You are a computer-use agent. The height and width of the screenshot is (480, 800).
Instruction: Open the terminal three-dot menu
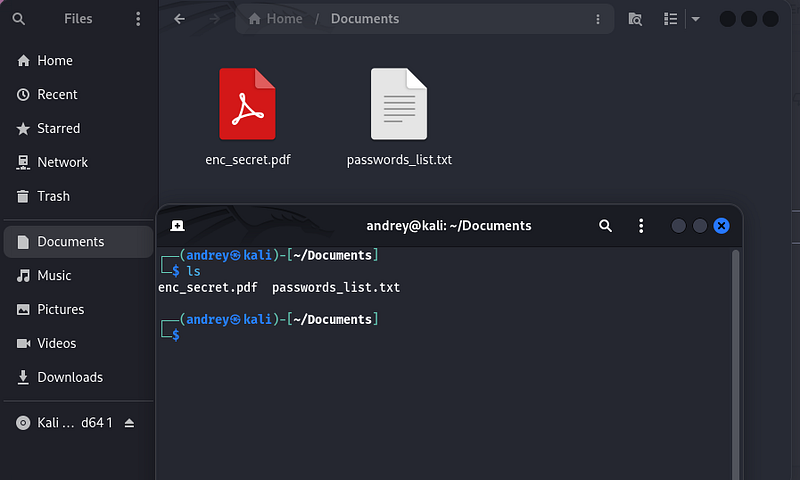click(x=641, y=225)
